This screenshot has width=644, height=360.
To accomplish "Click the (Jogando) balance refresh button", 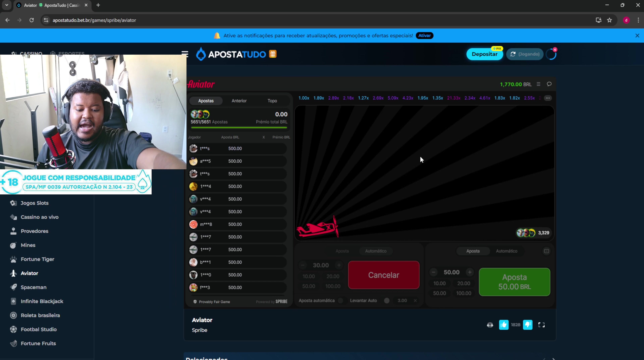I will [525, 54].
